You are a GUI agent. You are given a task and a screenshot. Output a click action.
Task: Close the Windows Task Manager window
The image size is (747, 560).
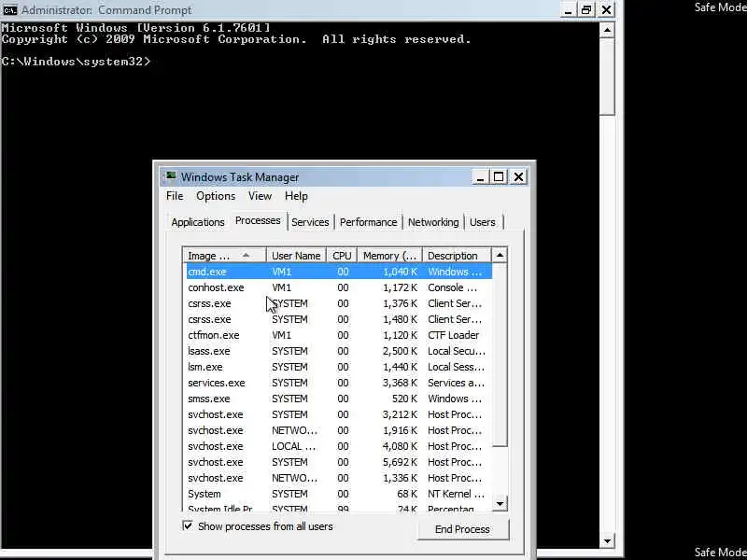pos(518,177)
